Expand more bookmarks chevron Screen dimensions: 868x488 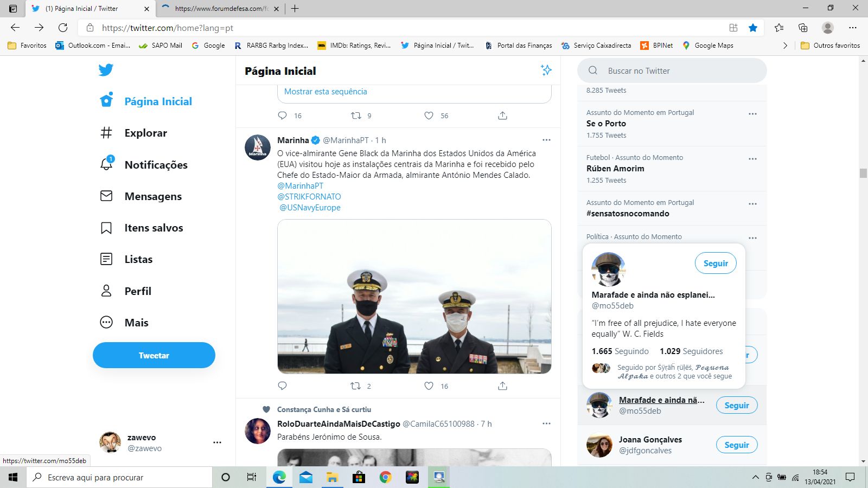785,46
